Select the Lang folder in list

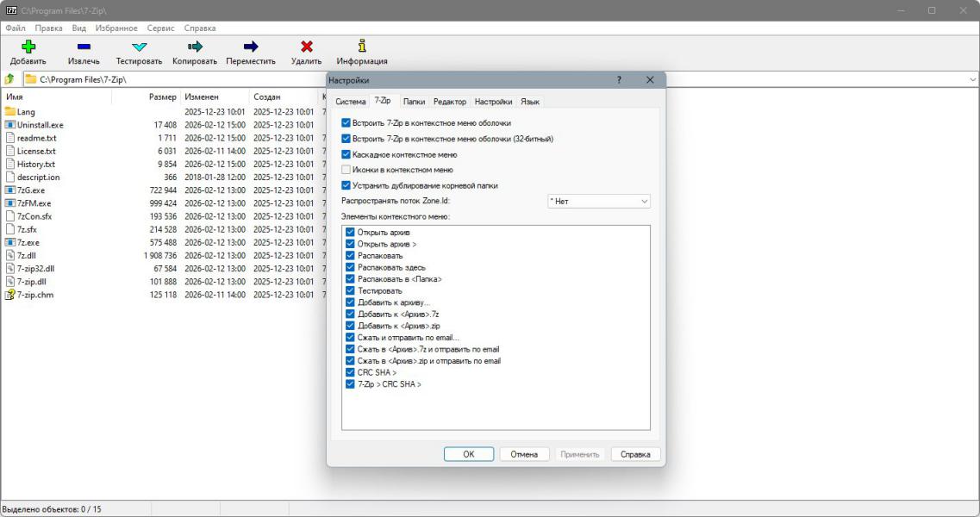click(26, 112)
